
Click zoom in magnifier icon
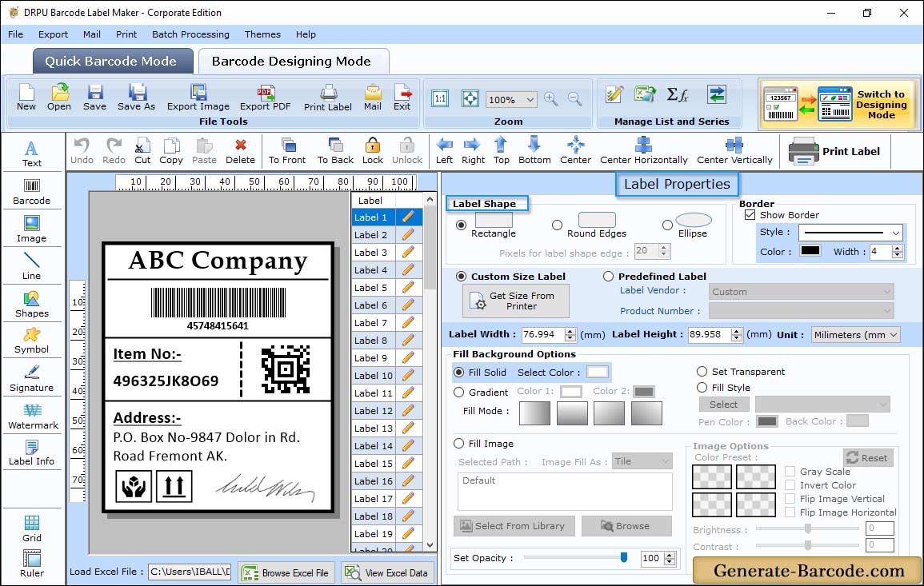(x=551, y=99)
